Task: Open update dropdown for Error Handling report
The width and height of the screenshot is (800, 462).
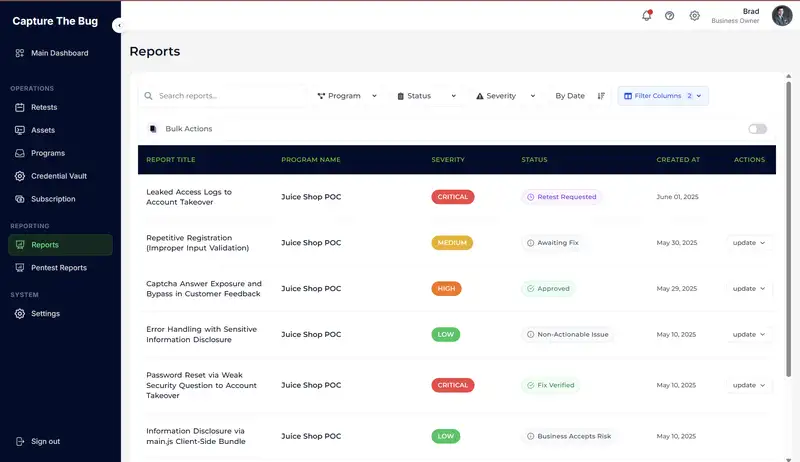Action: (x=749, y=335)
